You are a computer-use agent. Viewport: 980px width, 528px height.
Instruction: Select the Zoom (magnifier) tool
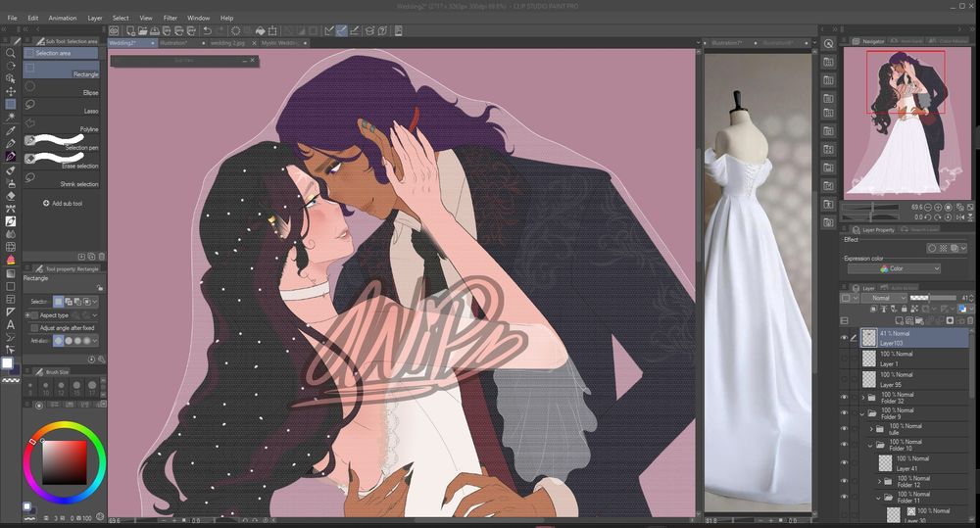[x=11, y=53]
